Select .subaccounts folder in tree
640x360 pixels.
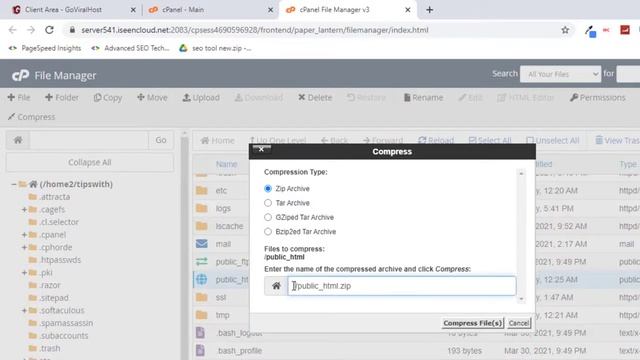(x=64, y=336)
